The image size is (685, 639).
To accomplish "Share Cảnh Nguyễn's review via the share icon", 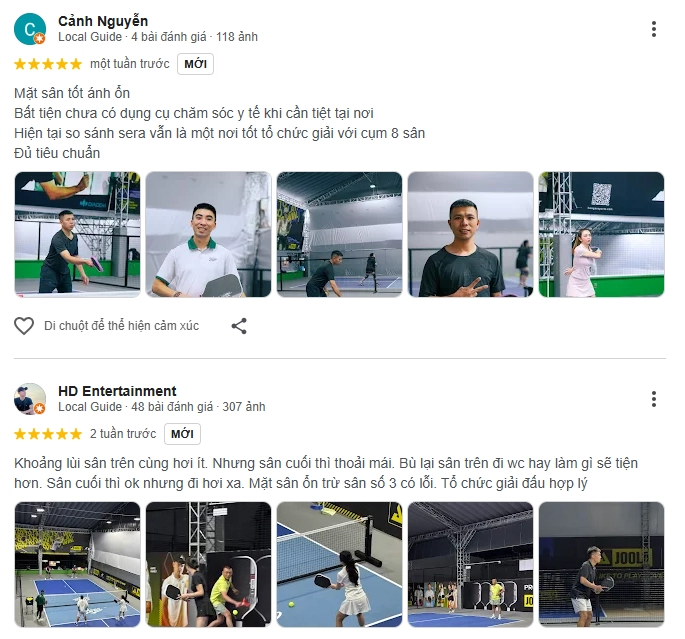I will pyautogui.click(x=239, y=326).
